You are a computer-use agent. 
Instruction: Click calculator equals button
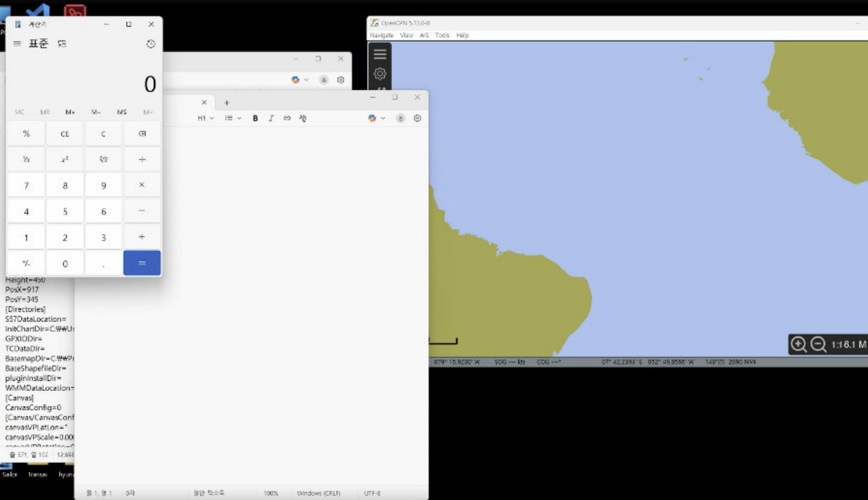(x=142, y=263)
